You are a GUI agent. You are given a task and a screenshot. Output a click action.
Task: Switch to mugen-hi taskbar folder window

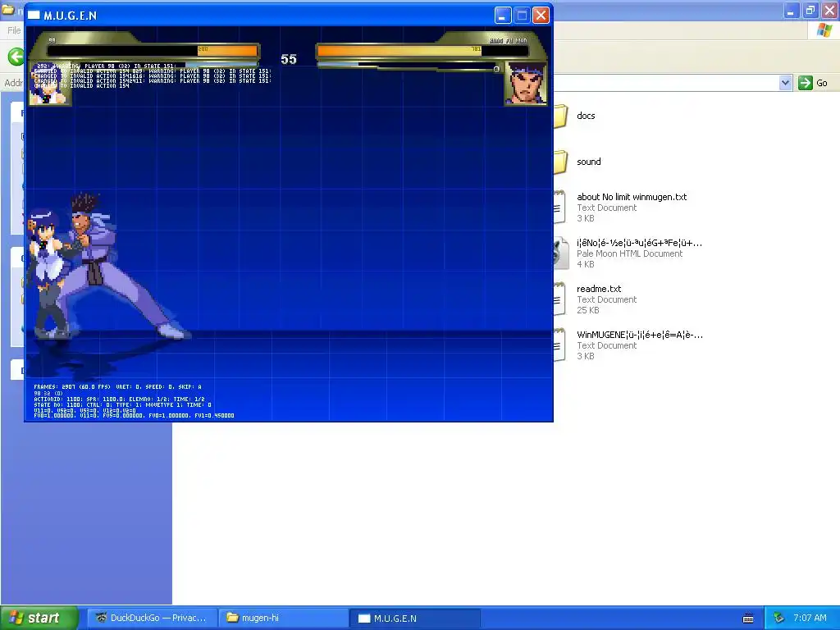283,619
